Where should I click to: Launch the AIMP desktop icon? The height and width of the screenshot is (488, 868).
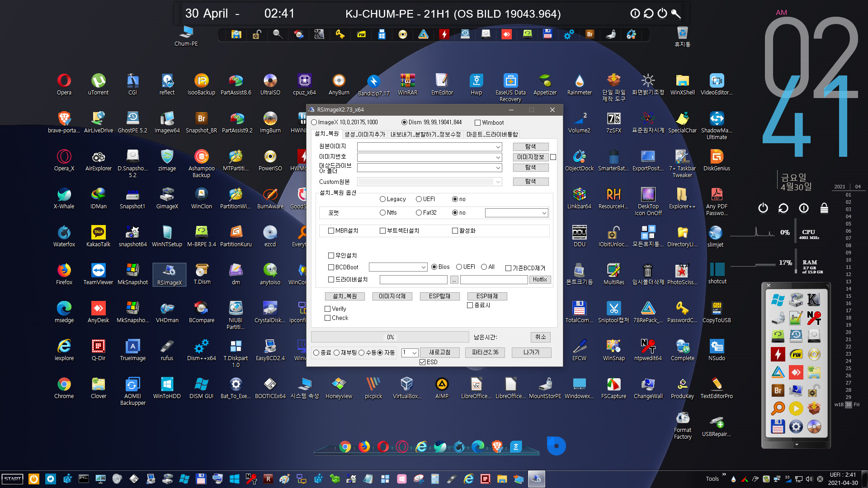[x=442, y=388]
